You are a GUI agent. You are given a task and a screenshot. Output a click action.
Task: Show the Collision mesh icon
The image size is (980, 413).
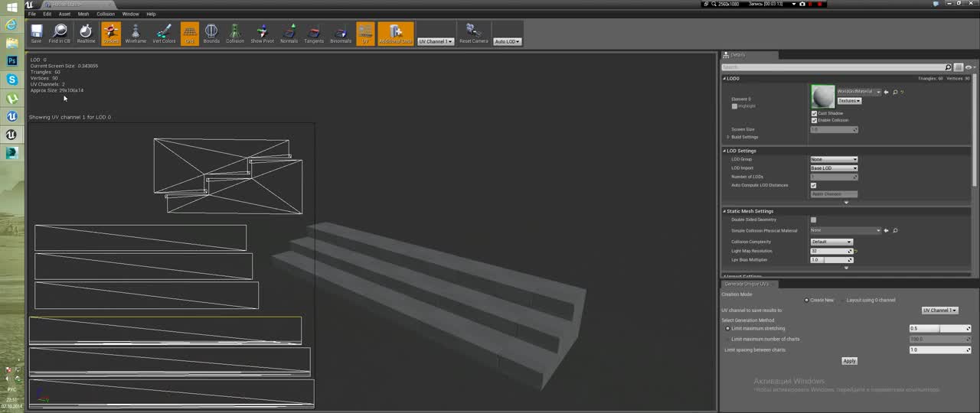tap(235, 33)
